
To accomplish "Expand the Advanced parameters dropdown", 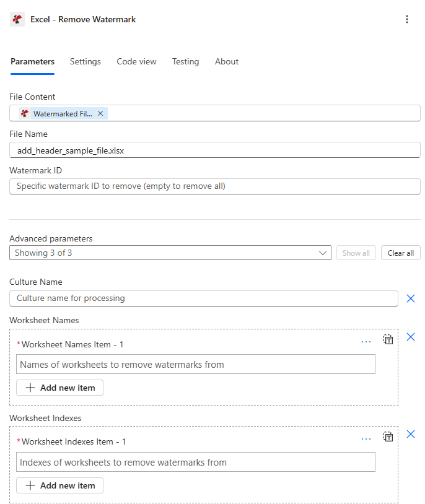I will click(170, 253).
